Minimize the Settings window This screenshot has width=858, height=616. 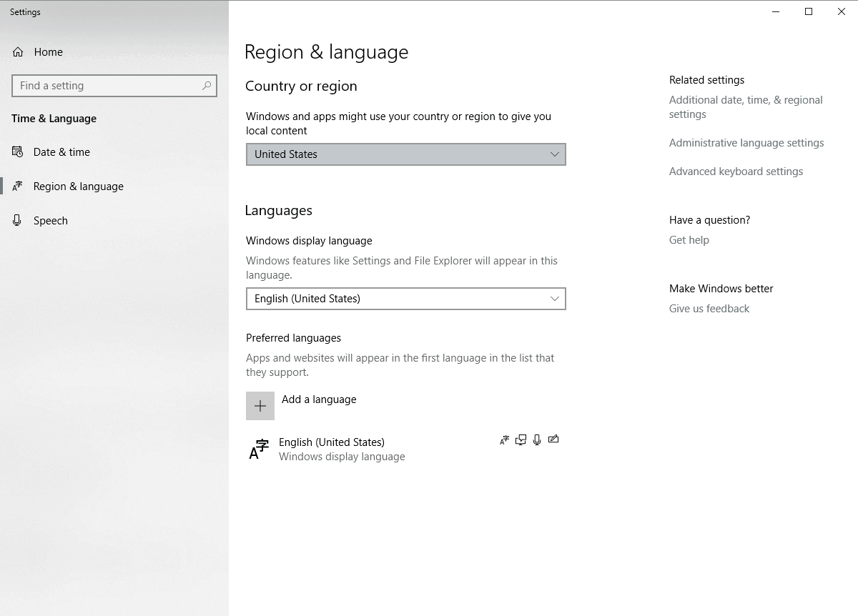coord(776,11)
